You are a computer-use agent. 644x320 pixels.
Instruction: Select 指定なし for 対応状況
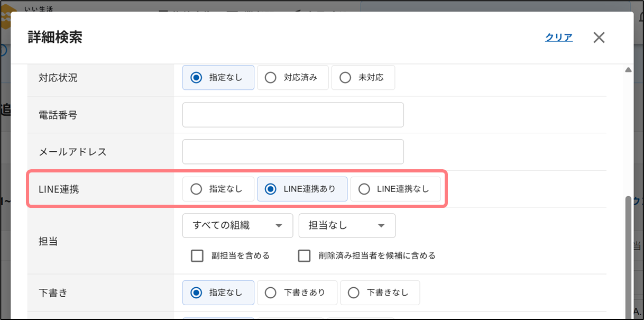[218, 78]
